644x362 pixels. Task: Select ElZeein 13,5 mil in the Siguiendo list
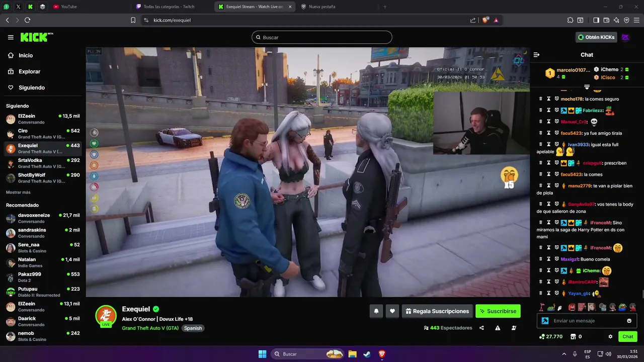pyautogui.click(x=43, y=119)
